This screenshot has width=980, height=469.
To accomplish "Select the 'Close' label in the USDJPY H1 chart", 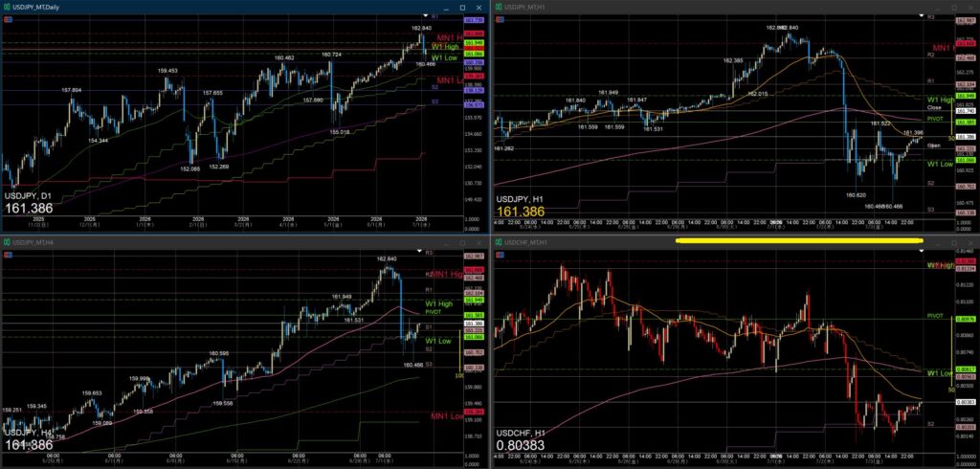I will (934, 107).
